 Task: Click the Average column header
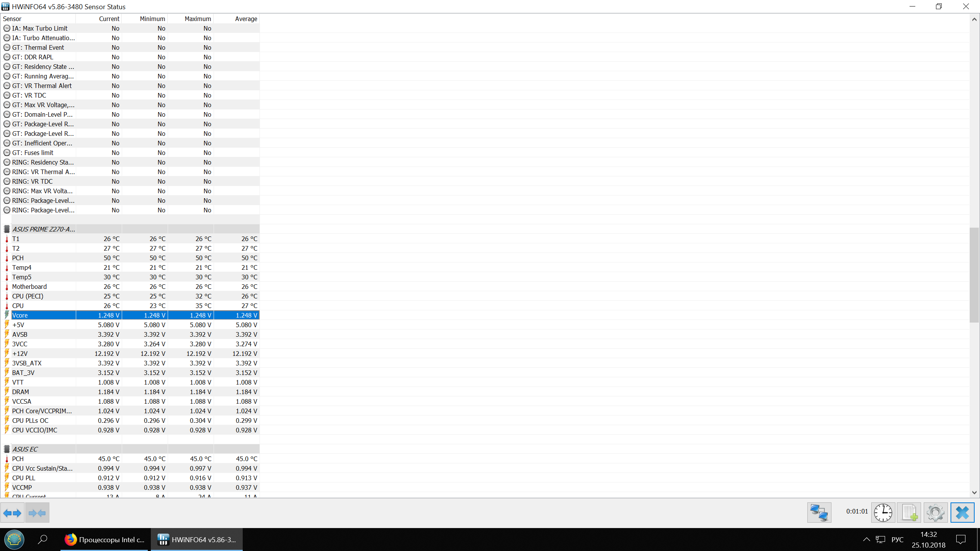(246, 19)
